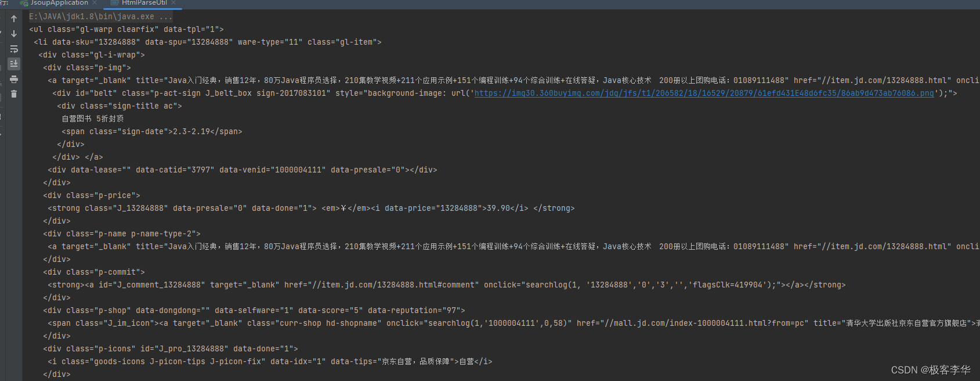
Task: Click the li data-sku="13284888" line
Action: coord(208,42)
